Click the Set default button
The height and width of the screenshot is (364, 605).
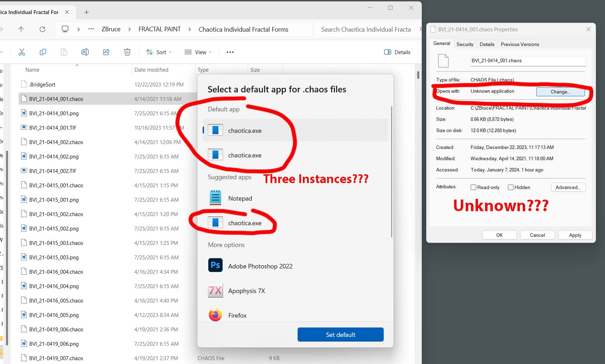click(x=340, y=334)
